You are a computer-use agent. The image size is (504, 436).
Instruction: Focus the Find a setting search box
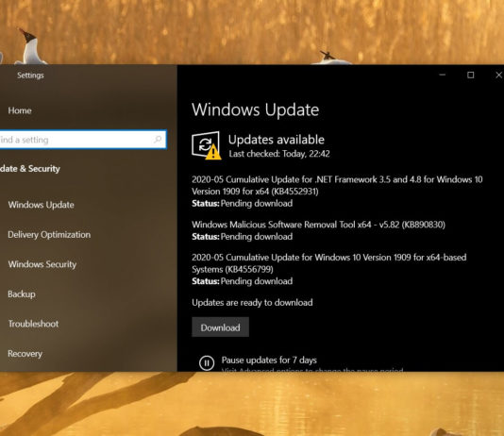click(x=83, y=140)
